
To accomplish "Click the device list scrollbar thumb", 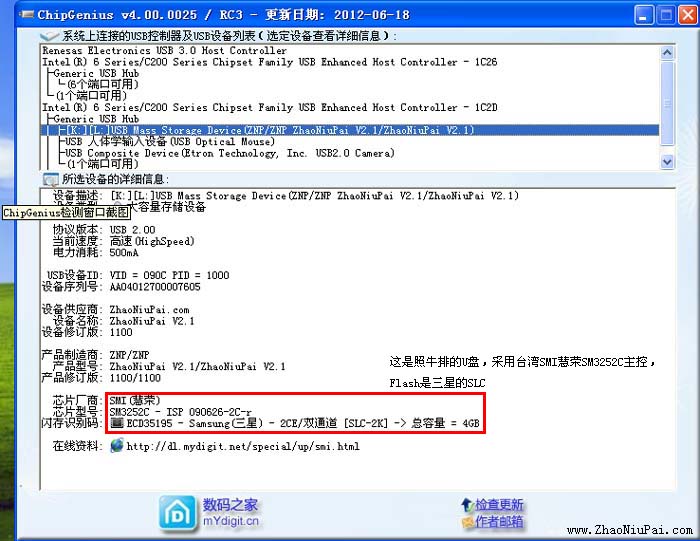I will point(667,103).
